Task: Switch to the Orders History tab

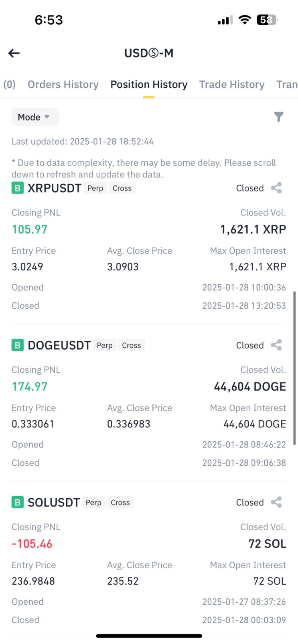Action: tap(63, 85)
